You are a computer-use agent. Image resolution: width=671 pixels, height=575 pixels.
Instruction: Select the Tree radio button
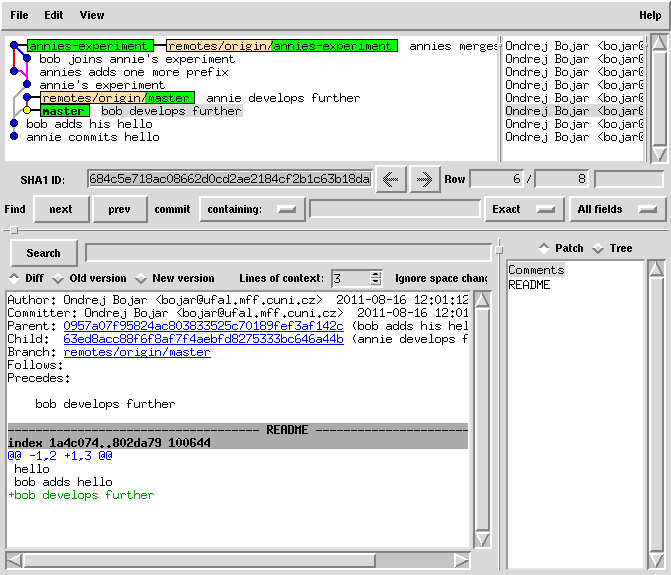click(x=599, y=248)
